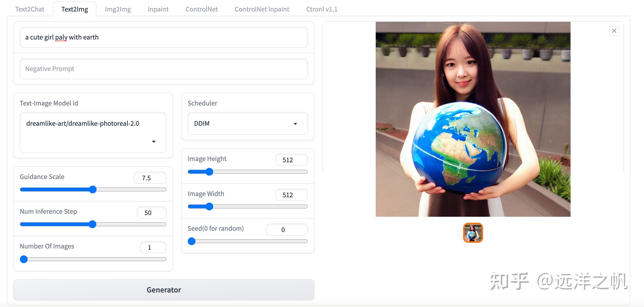Close the generated image preview
Screen dimensions: 644x307
pyautogui.click(x=614, y=31)
